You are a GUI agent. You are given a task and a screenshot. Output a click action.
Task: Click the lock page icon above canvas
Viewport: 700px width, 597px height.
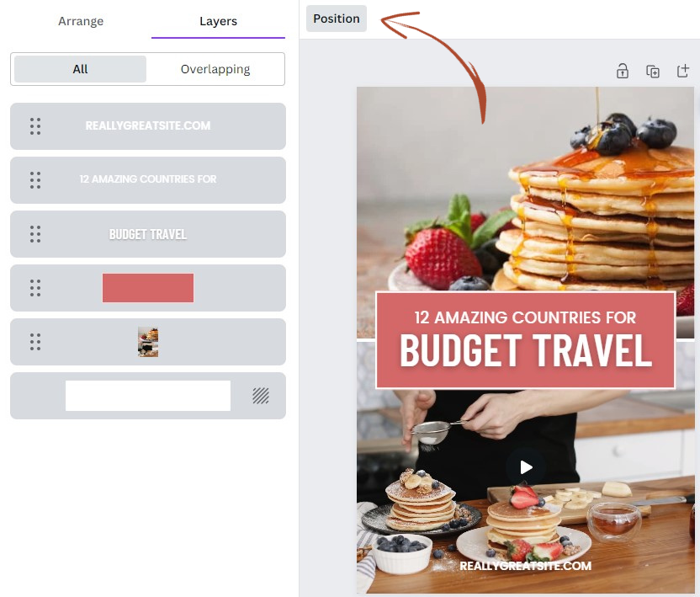pos(623,71)
